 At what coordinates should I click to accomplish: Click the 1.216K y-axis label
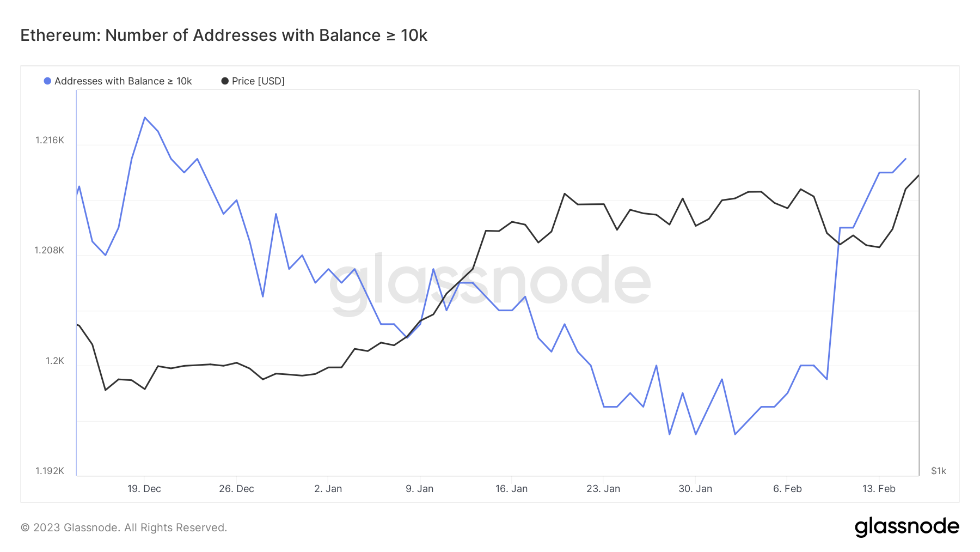(50, 140)
